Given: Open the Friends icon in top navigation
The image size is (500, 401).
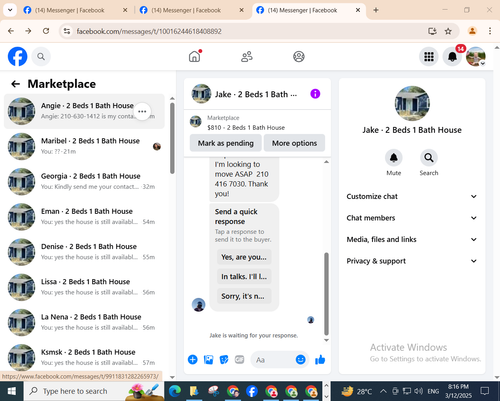Looking at the screenshot, I should coord(247,57).
